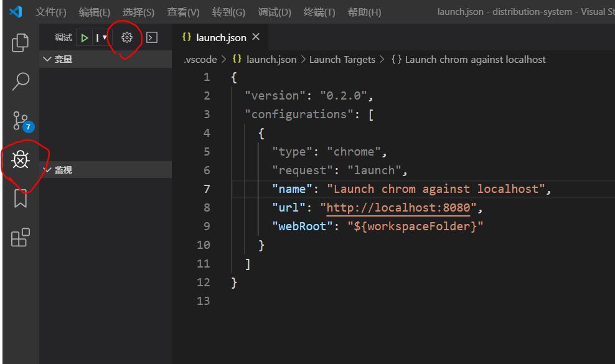This screenshot has width=615, height=364.
Task: Close the launch.json tab
Action: (x=256, y=37)
